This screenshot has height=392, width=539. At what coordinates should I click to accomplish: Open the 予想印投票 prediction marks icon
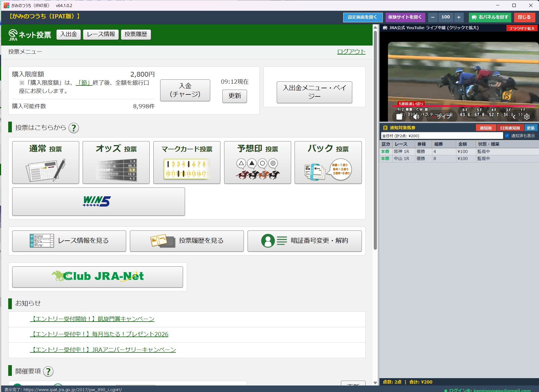257,162
